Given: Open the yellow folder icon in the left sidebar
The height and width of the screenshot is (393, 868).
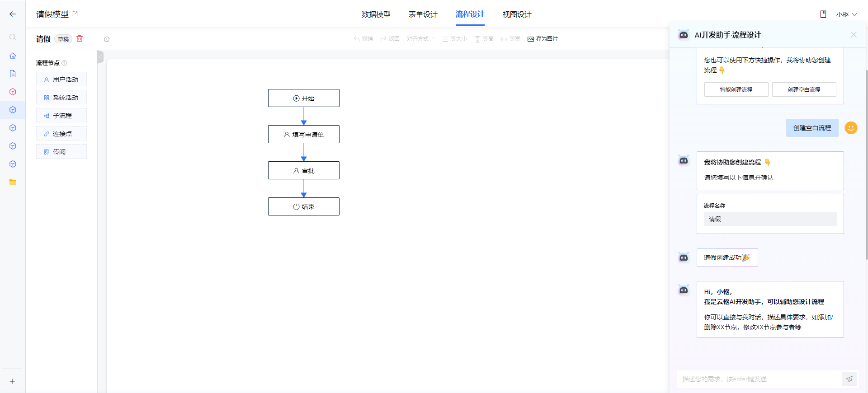Looking at the screenshot, I should pos(13,182).
